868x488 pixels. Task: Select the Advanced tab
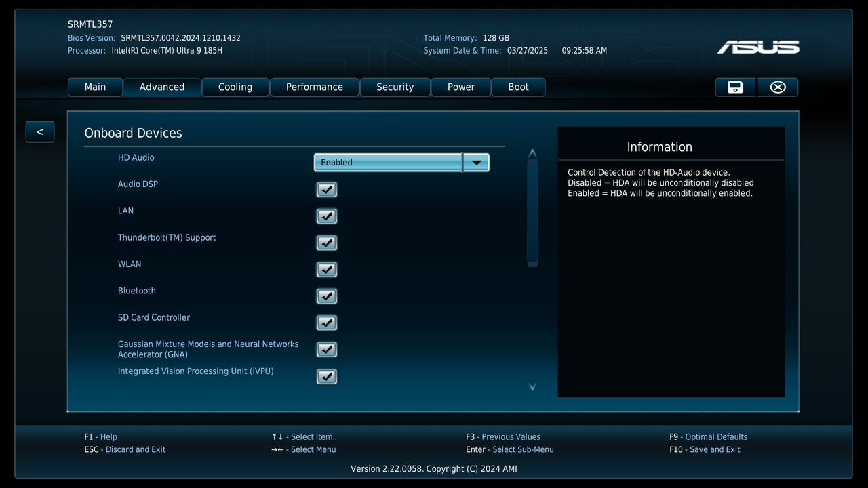[162, 87]
